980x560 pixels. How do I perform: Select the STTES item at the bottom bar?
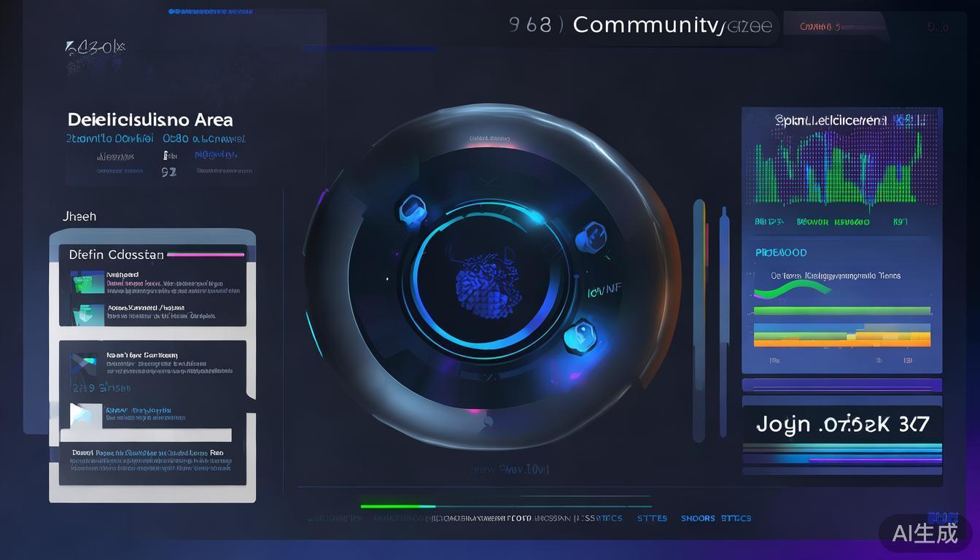pyautogui.click(x=652, y=518)
